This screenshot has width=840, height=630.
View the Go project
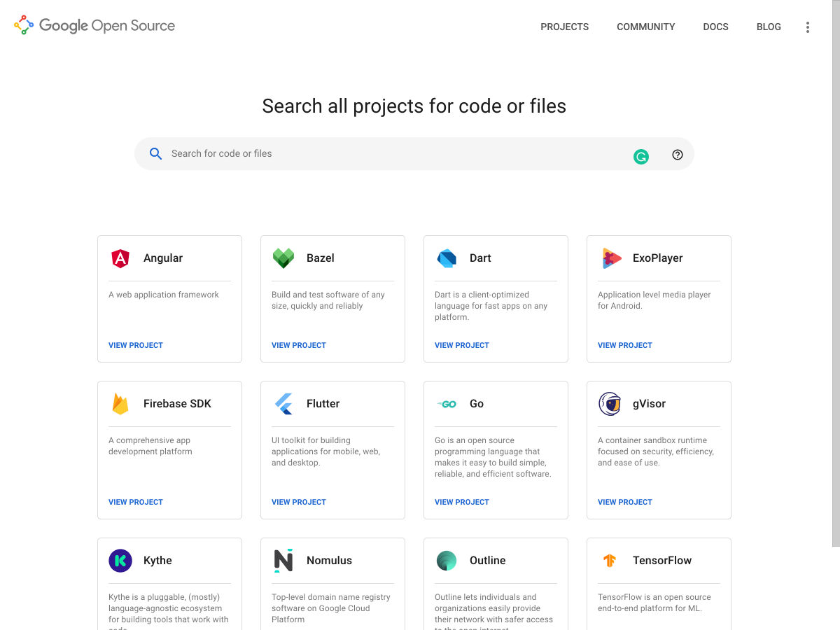click(462, 502)
